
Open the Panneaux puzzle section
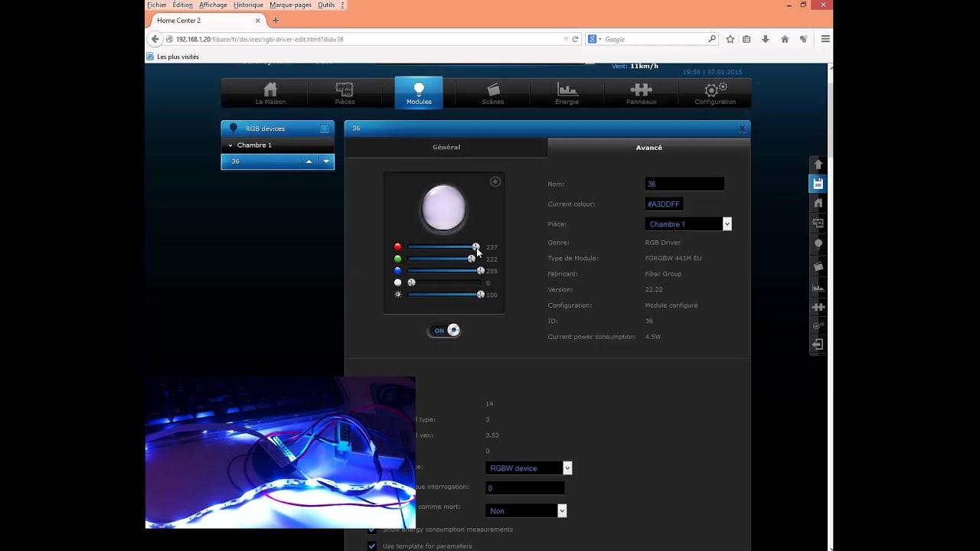pyautogui.click(x=642, y=93)
